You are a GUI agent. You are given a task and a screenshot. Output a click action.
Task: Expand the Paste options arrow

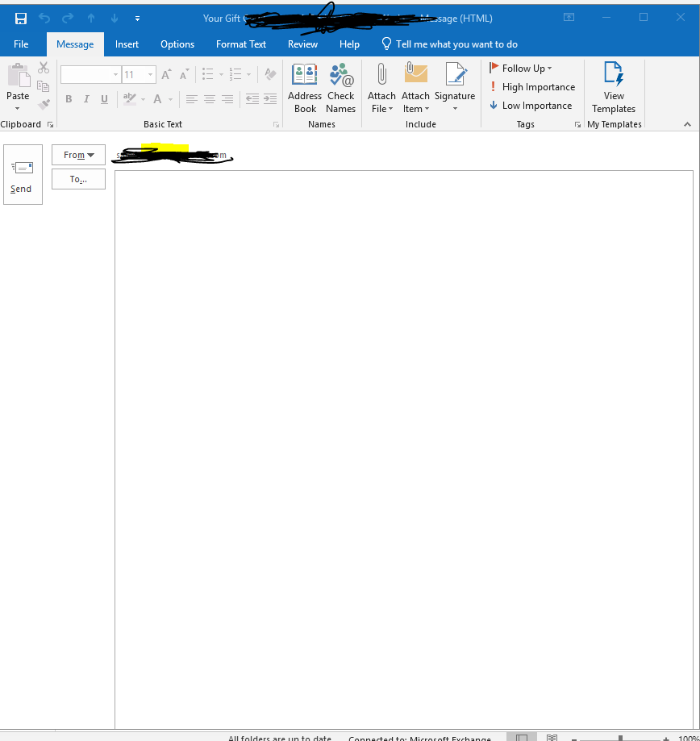click(x=18, y=109)
